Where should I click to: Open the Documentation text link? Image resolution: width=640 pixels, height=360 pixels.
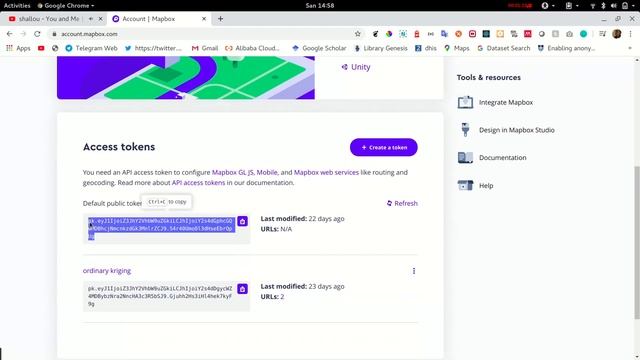pos(502,158)
